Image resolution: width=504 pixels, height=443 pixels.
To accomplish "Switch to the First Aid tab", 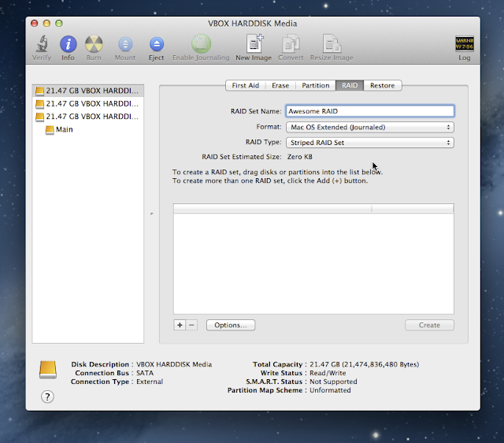I will (x=246, y=86).
